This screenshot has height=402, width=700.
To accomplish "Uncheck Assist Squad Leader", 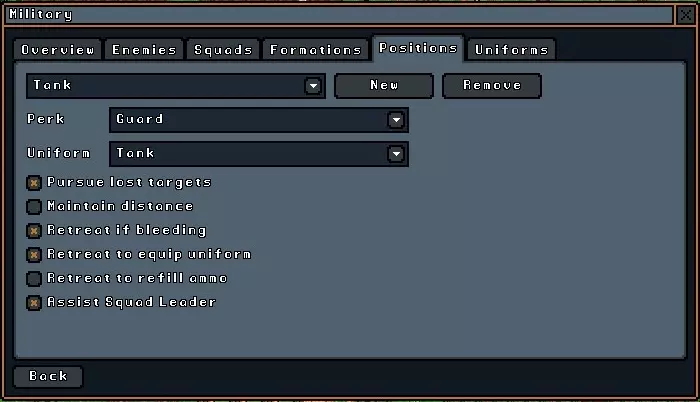I will click(34, 303).
